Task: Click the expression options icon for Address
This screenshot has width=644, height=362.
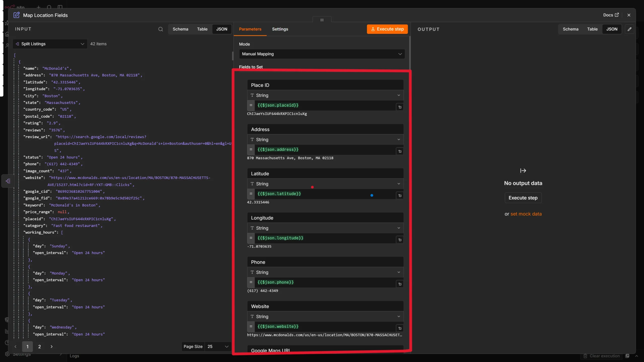Action: [400, 151]
